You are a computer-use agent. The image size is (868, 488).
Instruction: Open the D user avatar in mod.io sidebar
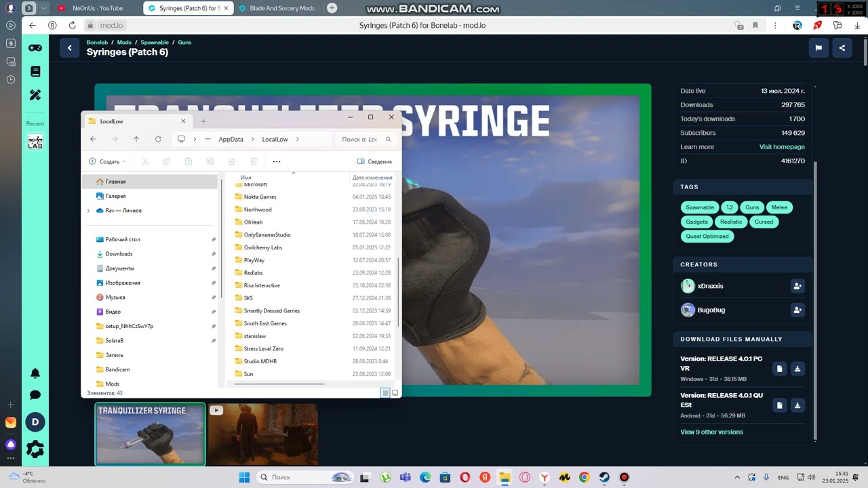click(x=35, y=422)
